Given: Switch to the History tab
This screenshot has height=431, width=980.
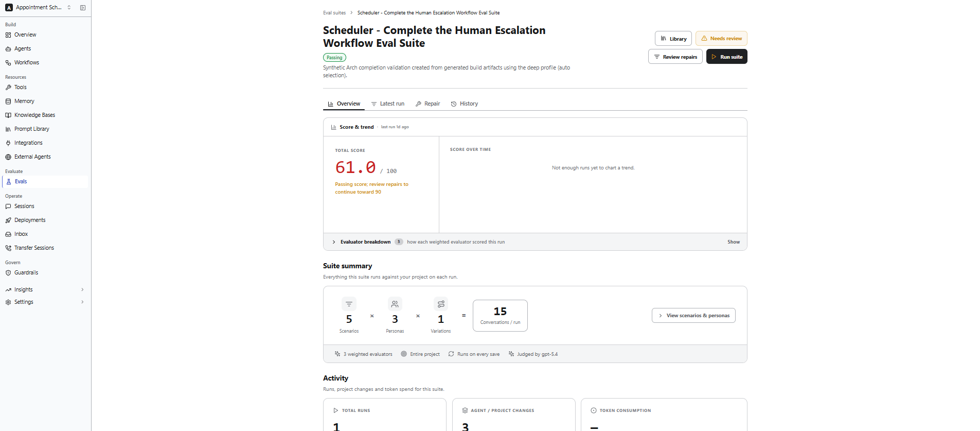Looking at the screenshot, I should click(x=465, y=104).
